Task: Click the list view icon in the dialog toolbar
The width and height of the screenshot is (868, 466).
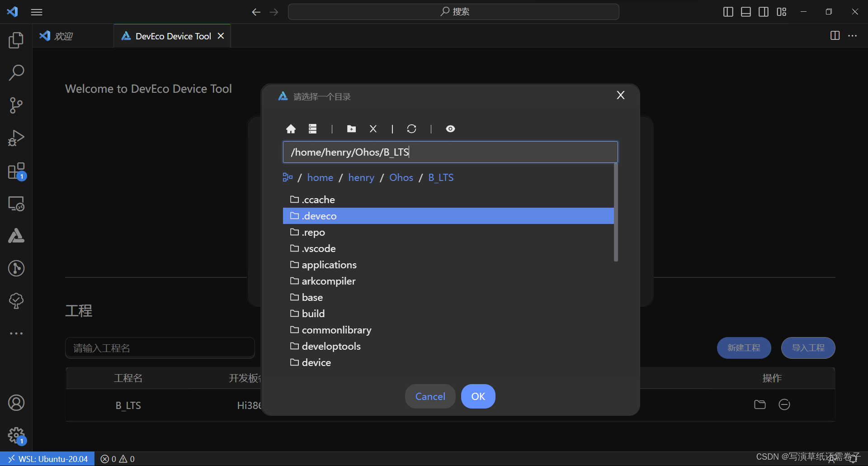Action: click(312, 129)
